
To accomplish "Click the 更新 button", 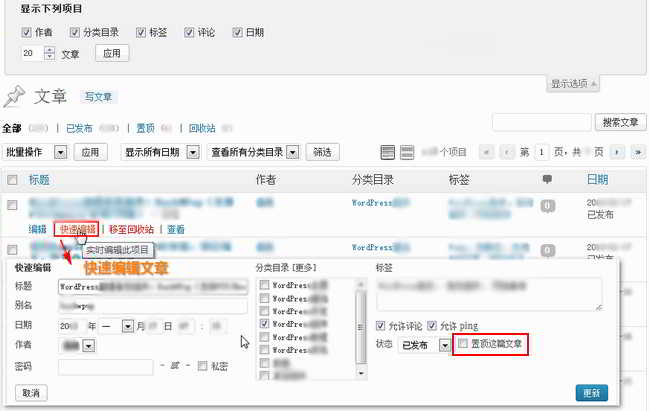I will click(x=592, y=393).
